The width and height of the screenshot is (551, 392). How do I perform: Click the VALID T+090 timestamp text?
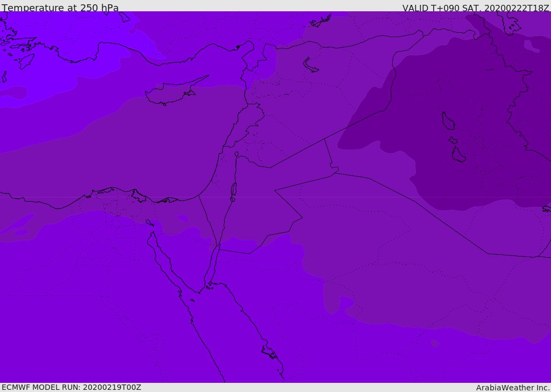(475, 8)
